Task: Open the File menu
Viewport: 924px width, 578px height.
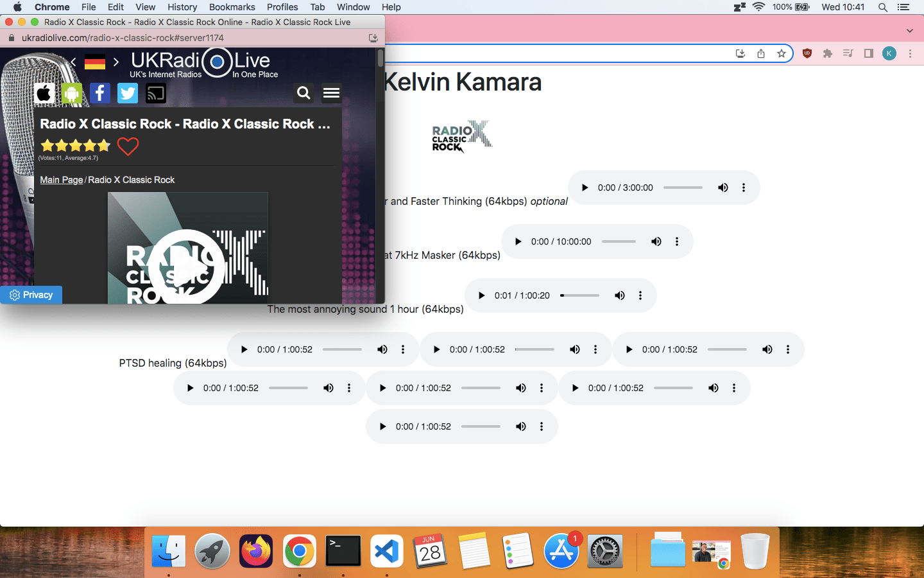Action: (x=89, y=7)
